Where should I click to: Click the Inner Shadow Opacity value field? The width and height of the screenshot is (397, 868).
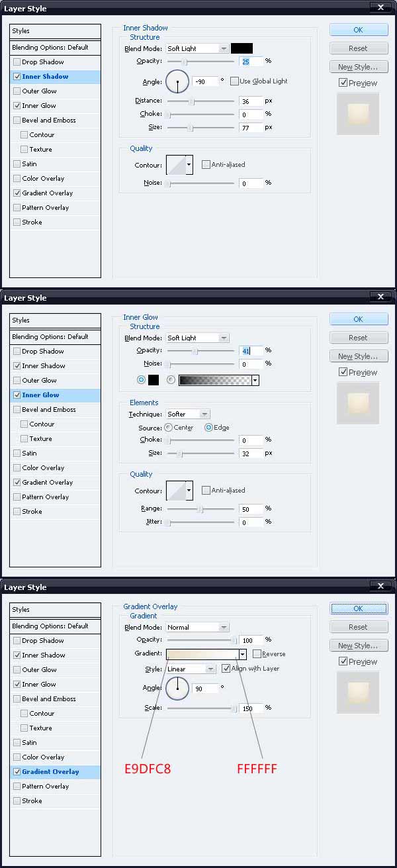[x=251, y=61]
